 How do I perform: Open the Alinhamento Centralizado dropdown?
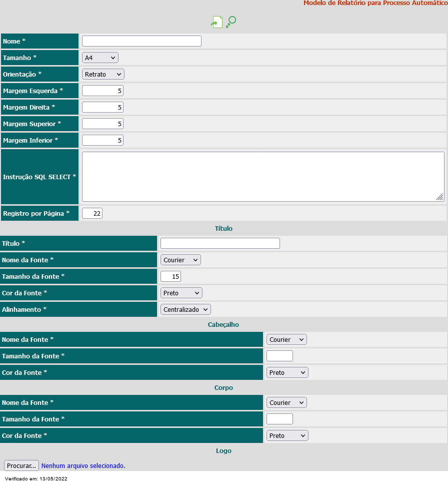coord(186,310)
